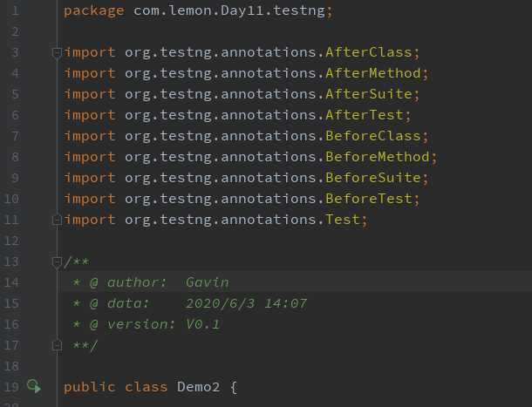The image size is (532, 407).
Task: Click line number 12 in the gutter
Action: point(11,241)
